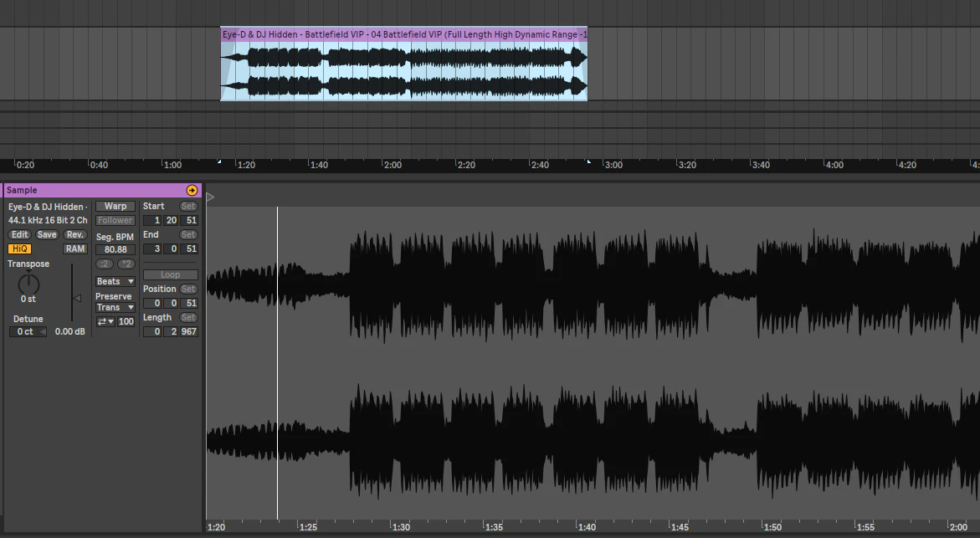The width and height of the screenshot is (980, 538).
Task: Select the Battlefield VIP clip title bar
Action: 403,34
